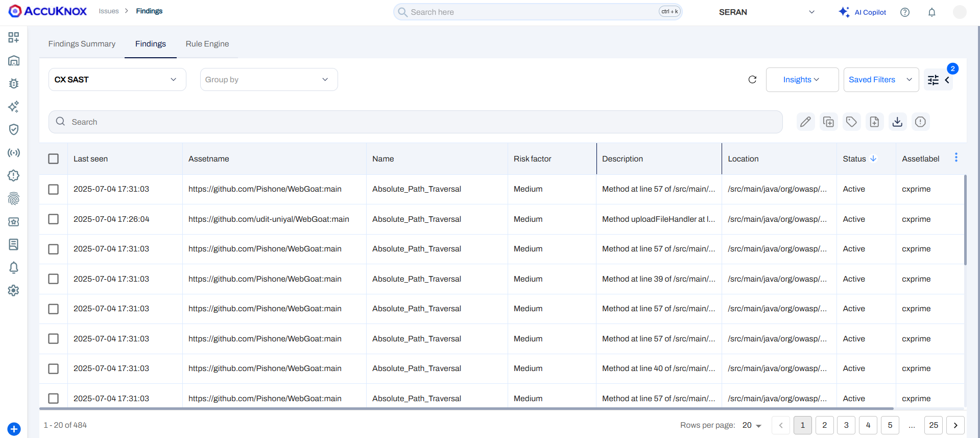Viewport: 980px width, 438px height.
Task: Open the Group by dropdown
Action: click(269, 80)
